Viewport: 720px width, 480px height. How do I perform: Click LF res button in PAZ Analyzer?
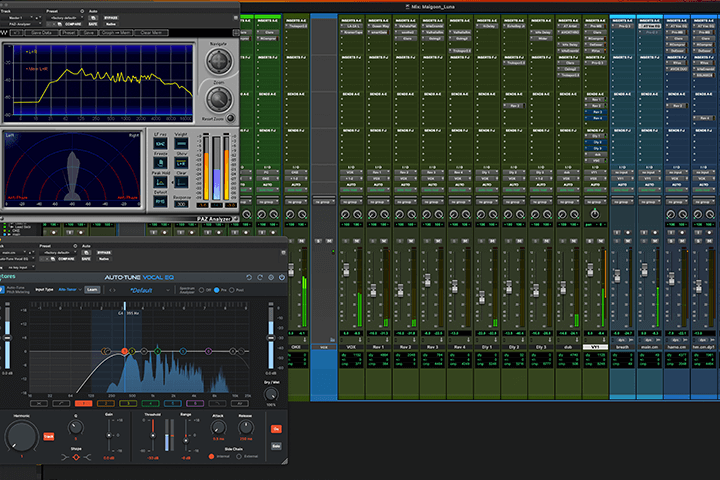(160, 144)
